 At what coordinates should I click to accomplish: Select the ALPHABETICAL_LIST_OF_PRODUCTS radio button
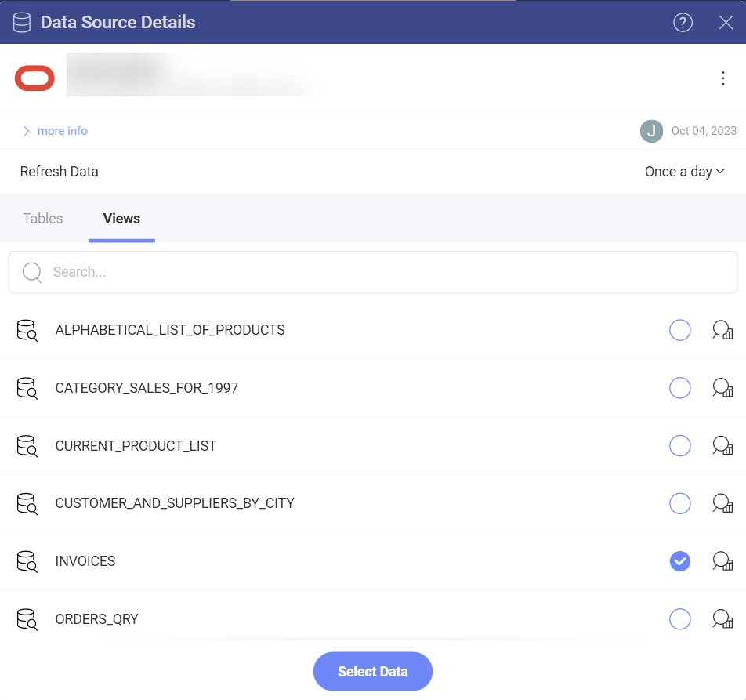[680, 330]
